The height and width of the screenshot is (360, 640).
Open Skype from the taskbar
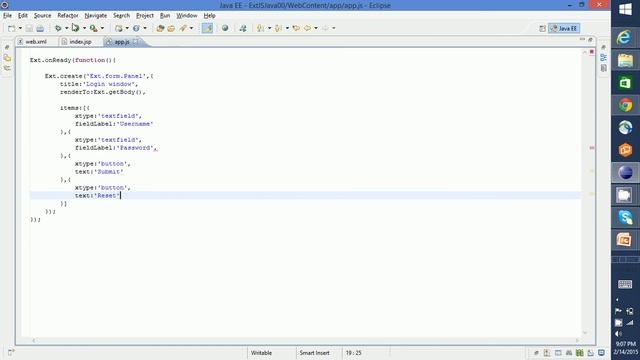pos(625,218)
